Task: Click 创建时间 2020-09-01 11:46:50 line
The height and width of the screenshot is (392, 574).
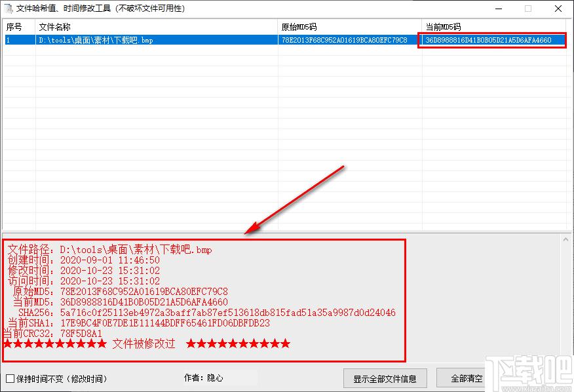Action: (84, 260)
